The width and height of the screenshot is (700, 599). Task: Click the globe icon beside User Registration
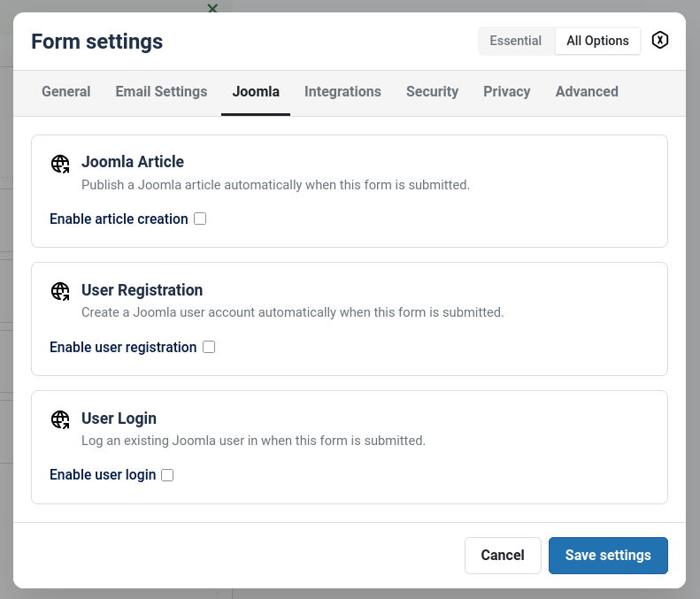(x=60, y=291)
